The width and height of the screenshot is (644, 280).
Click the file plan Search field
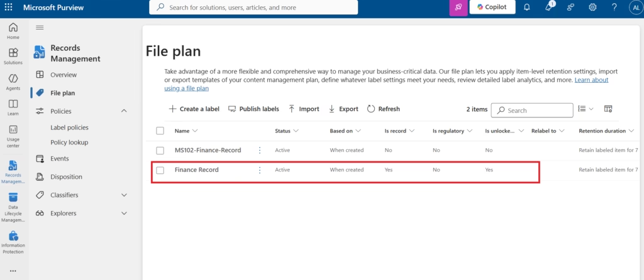[x=532, y=110]
